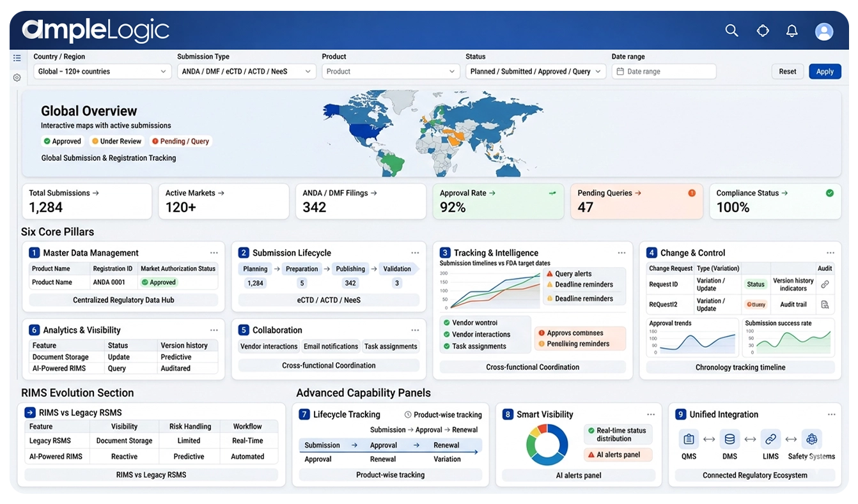Expand the Country / Region dropdown
The width and height of the screenshot is (858, 504).
(x=102, y=72)
